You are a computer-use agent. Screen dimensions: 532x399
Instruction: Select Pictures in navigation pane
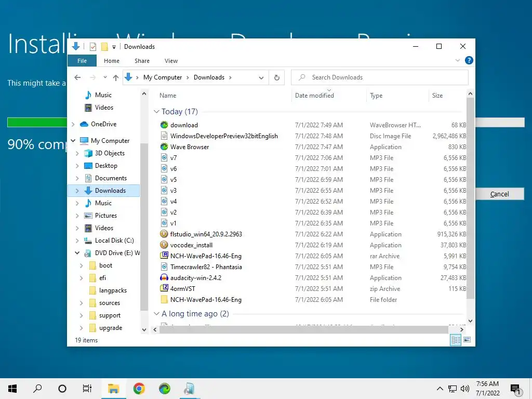pos(106,216)
